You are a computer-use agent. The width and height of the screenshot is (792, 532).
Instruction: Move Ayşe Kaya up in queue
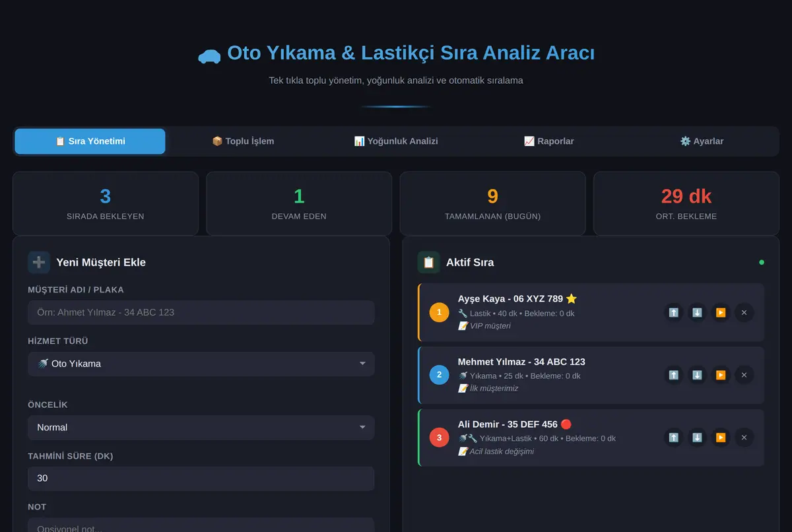point(673,313)
